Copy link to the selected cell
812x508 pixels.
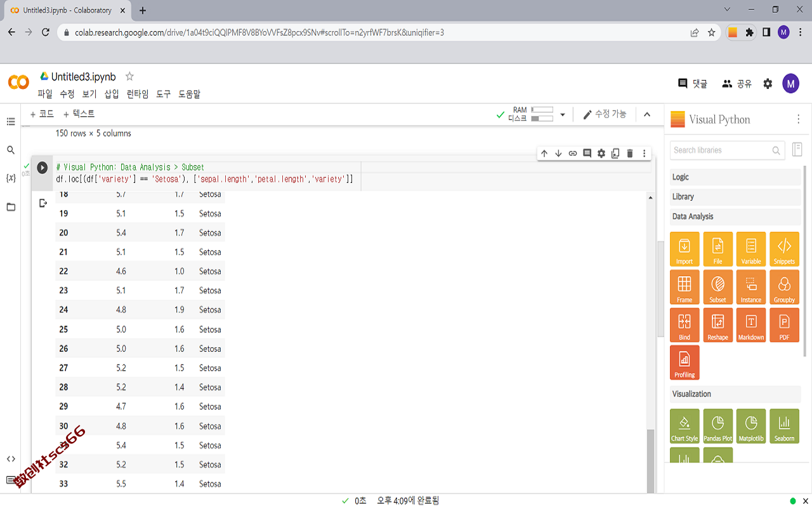(x=573, y=154)
